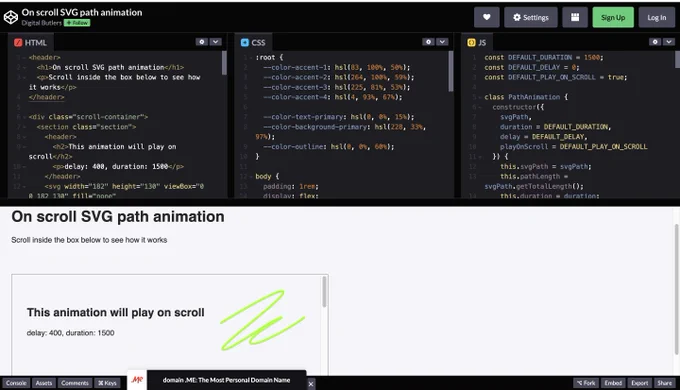The height and width of the screenshot is (390, 680).
Task: Open the Console panel
Action: coord(16,383)
